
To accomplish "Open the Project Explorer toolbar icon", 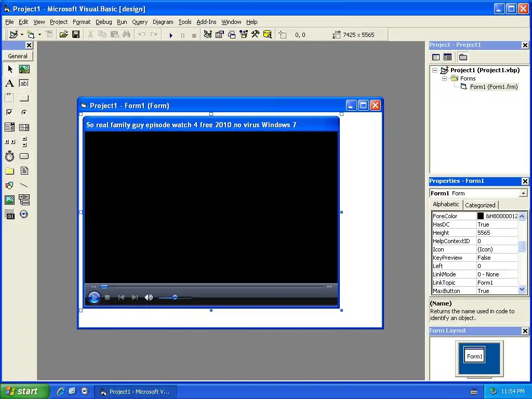I will click(208, 35).
